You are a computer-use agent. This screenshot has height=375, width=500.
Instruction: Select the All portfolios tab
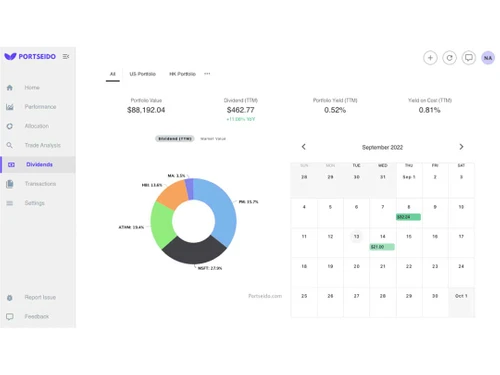pos(113,74)
